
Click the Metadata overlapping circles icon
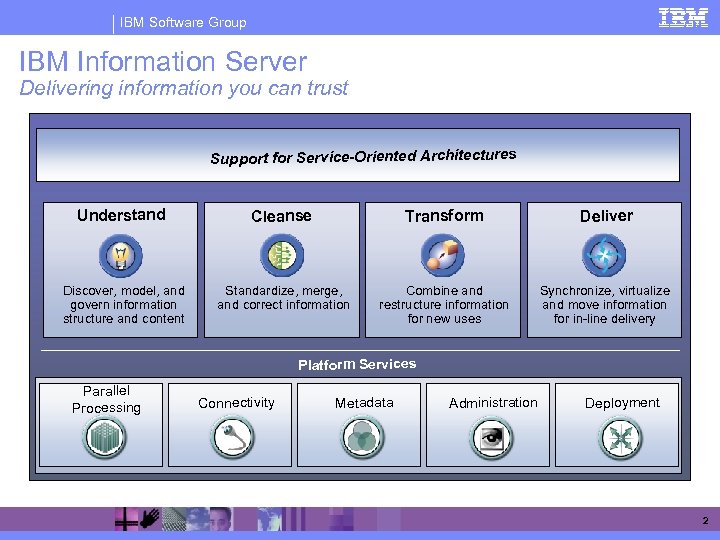362,438
